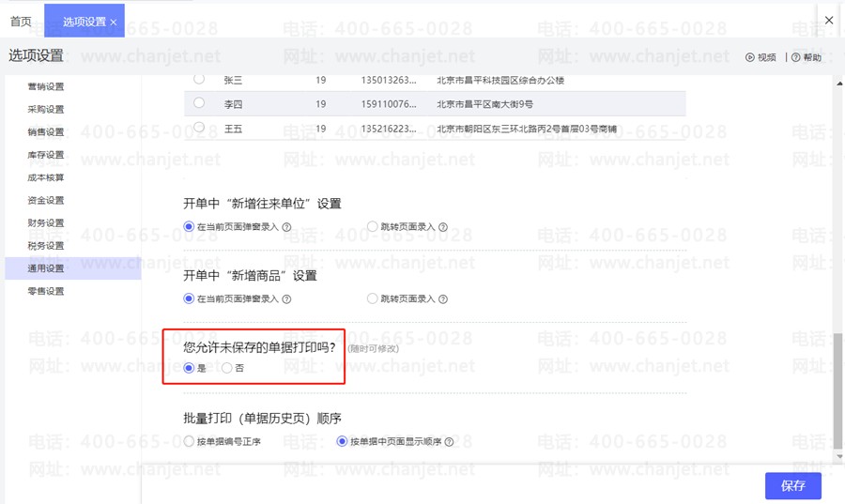Close the 选项设置 tab with its X
The image size is (845, 504).
[x=114, y=23]
